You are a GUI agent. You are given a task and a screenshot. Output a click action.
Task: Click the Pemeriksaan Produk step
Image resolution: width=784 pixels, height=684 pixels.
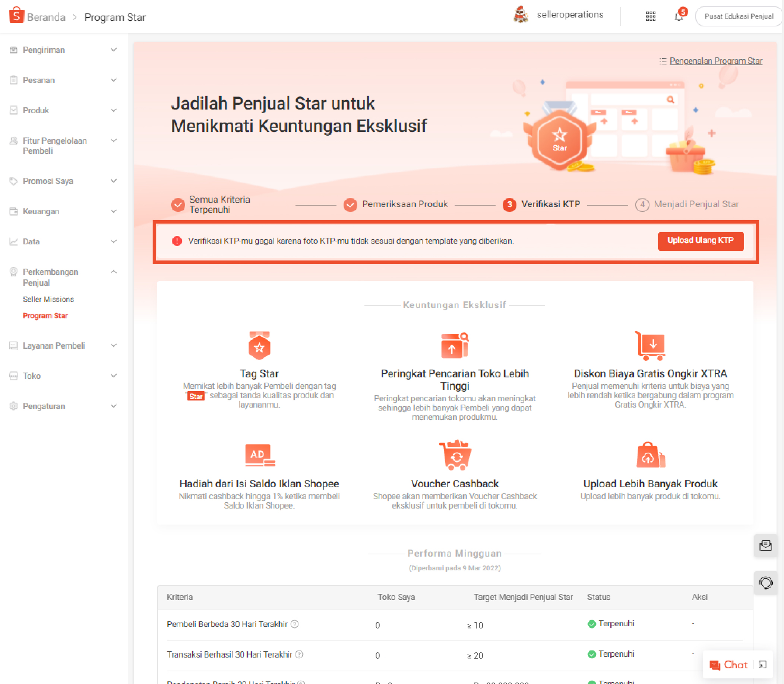(x=395, y=205)
